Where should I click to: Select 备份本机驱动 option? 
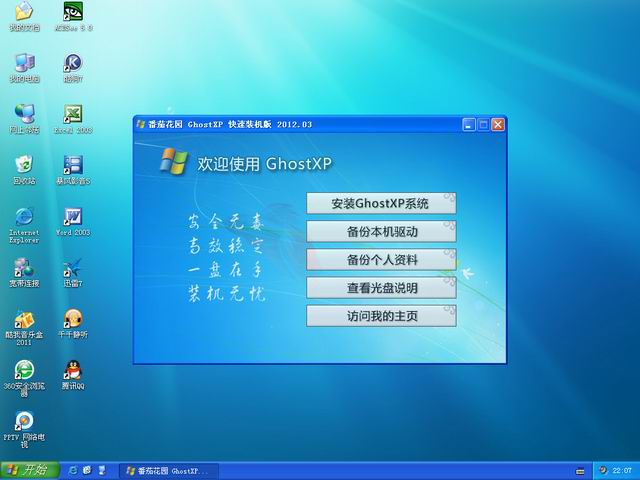(x=381, y=232)
